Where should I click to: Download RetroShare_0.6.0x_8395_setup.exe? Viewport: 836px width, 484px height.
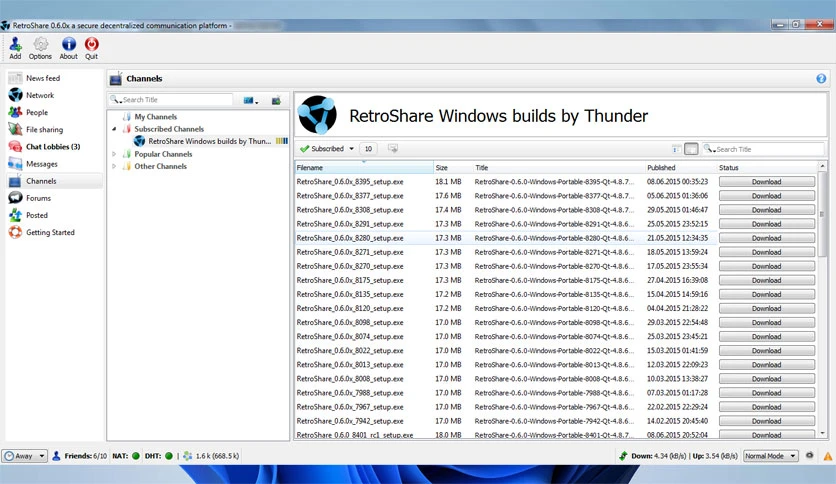click(767, 182)
